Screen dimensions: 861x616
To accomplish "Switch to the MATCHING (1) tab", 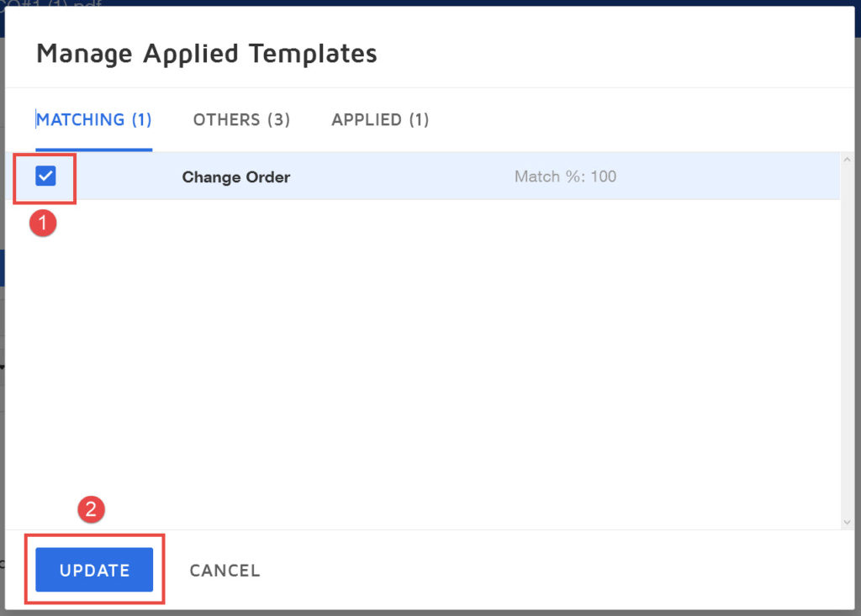I will tap(94, 119).
